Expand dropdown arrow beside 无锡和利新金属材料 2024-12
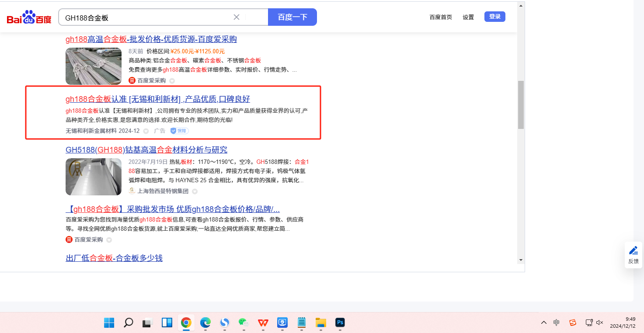 146,131
